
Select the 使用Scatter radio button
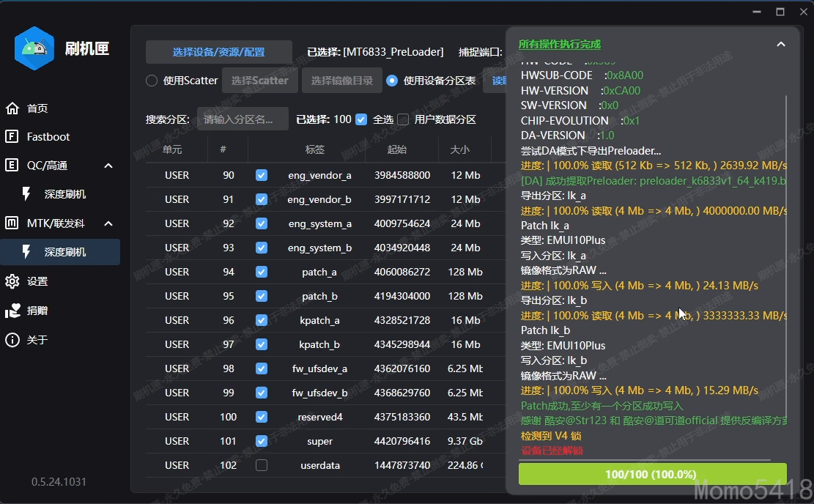[152, 81]
